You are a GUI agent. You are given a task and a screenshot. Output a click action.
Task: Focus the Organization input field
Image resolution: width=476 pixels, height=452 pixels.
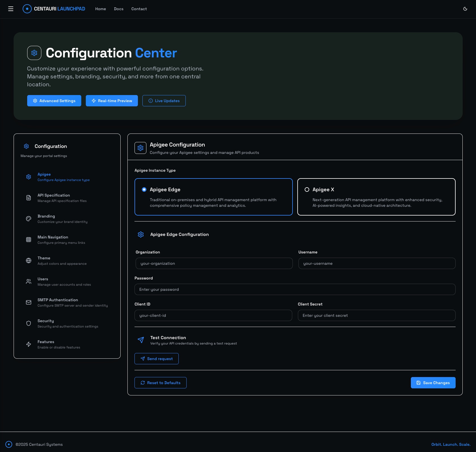pyautogui.click(x=214, y=263)
